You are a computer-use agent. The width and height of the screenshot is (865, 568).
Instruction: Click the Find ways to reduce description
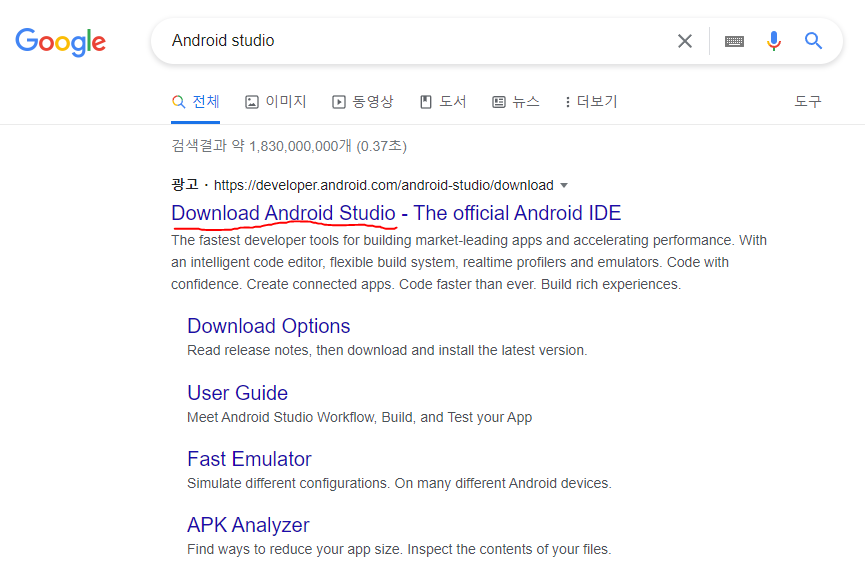(x=399, y=550)
